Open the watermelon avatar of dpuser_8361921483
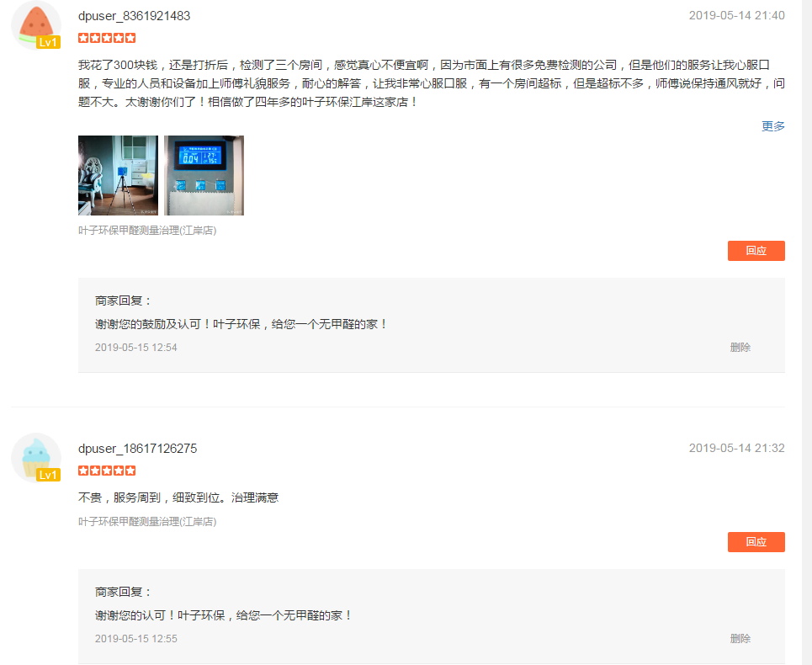The image size is (812, 665). coord(36,25)
